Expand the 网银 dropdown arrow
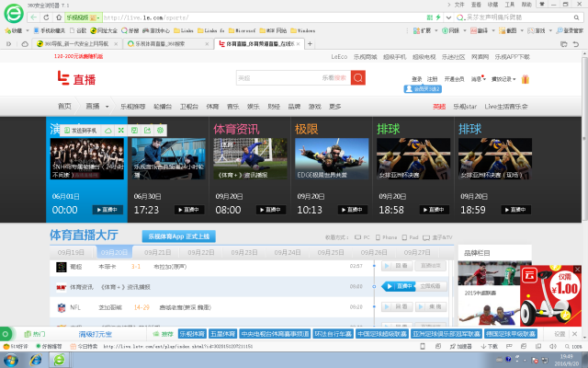 465,30
